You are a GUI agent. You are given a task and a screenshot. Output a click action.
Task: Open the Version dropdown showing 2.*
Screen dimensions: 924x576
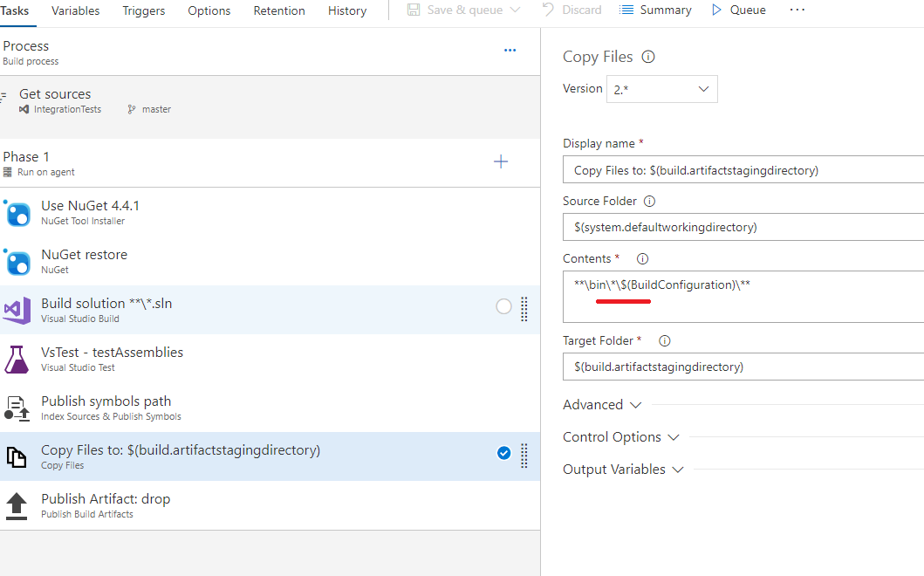tap(661, 89)
